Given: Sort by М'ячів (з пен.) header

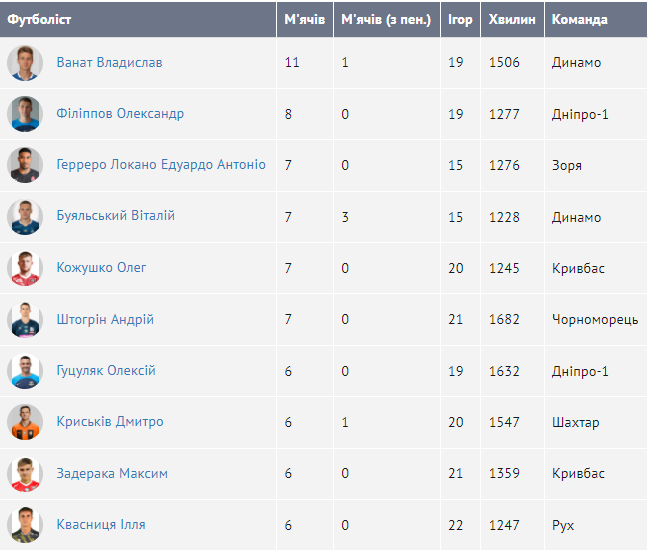Looking at the screenshot, I should click(386, 20).
